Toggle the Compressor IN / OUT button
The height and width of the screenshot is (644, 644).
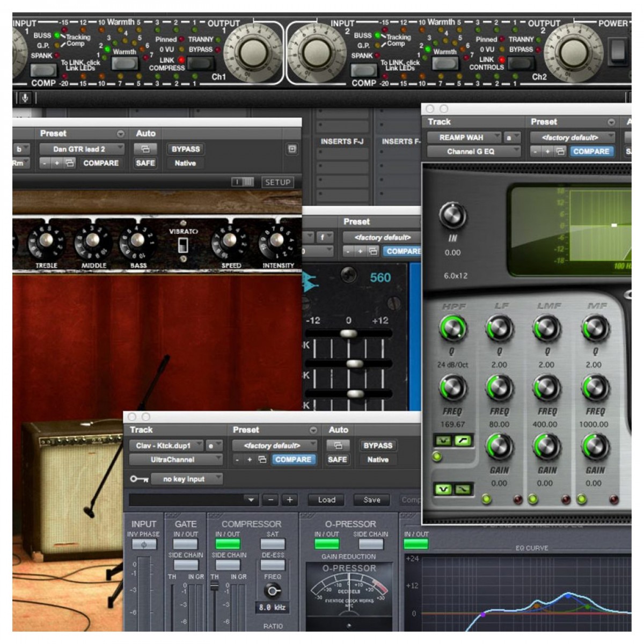[228, 544]
